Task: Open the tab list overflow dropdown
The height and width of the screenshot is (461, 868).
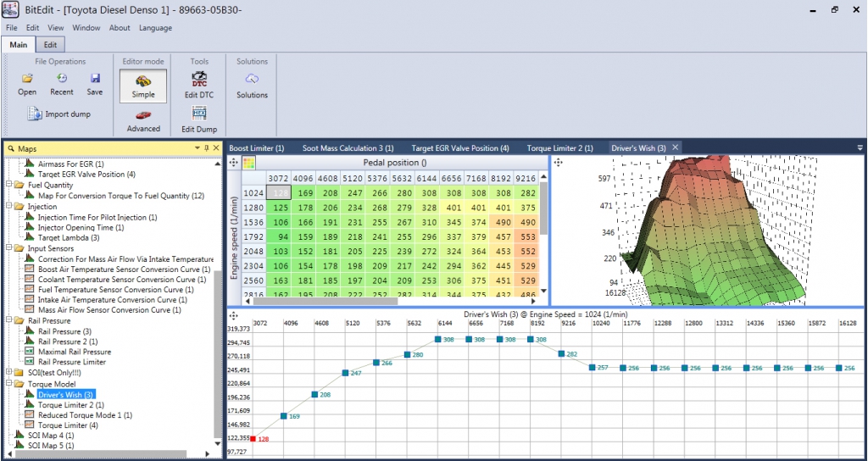Action: point(860,147)
